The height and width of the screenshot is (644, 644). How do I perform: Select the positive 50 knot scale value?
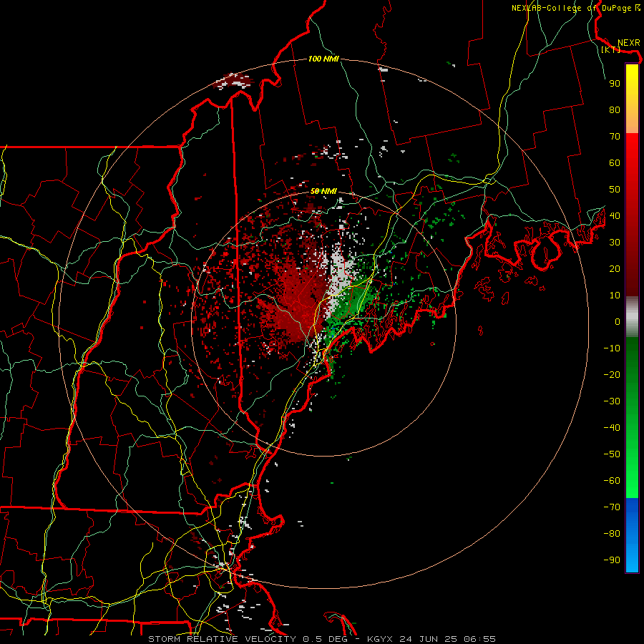[615, 190]
